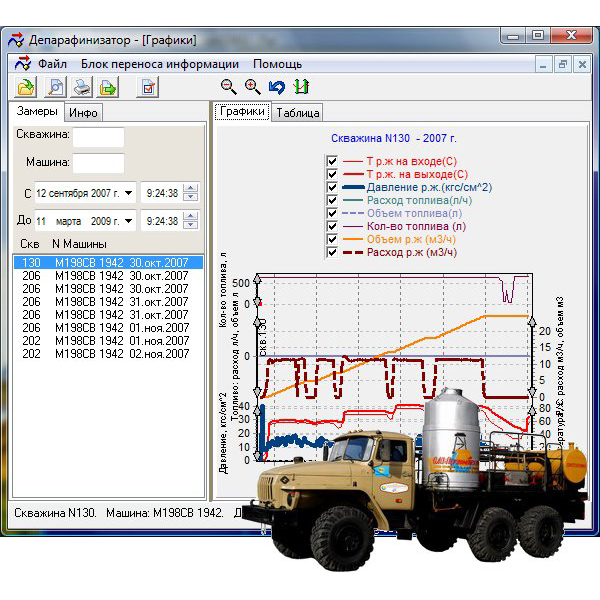Click the printer icon
The image size is (600, 600).
click(x=82, y=88)
